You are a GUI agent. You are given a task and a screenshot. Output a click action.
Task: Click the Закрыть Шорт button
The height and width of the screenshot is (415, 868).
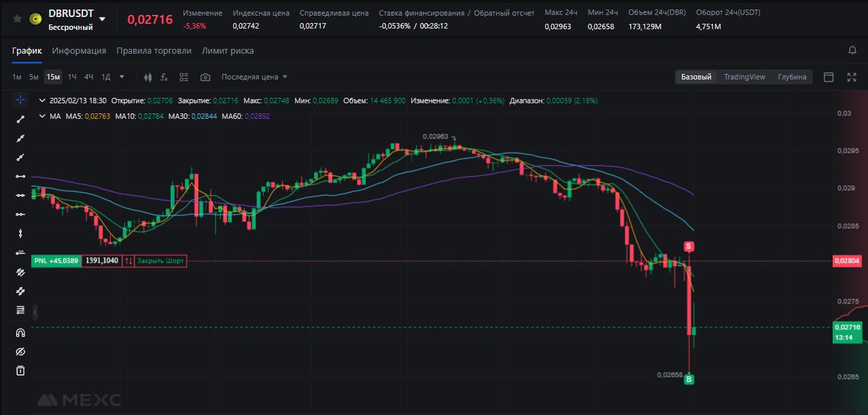coord(160,261)
